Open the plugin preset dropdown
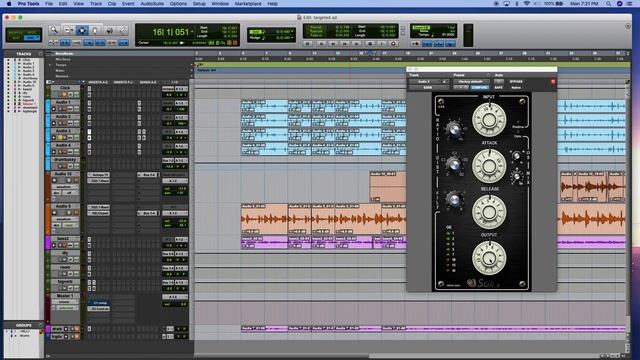 (471, 82)
